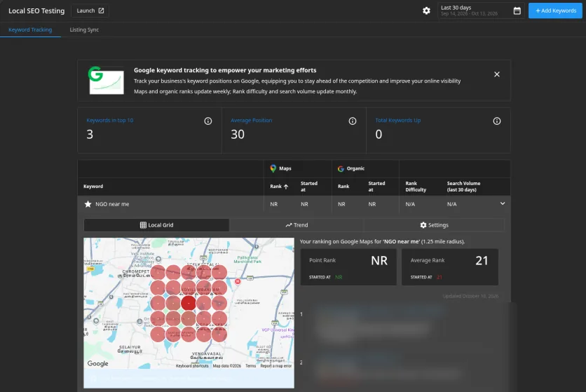This screenshot has height=392, width=586.
Task: Click the Rank Difficulty column header
Action: [x=416, y=187]
